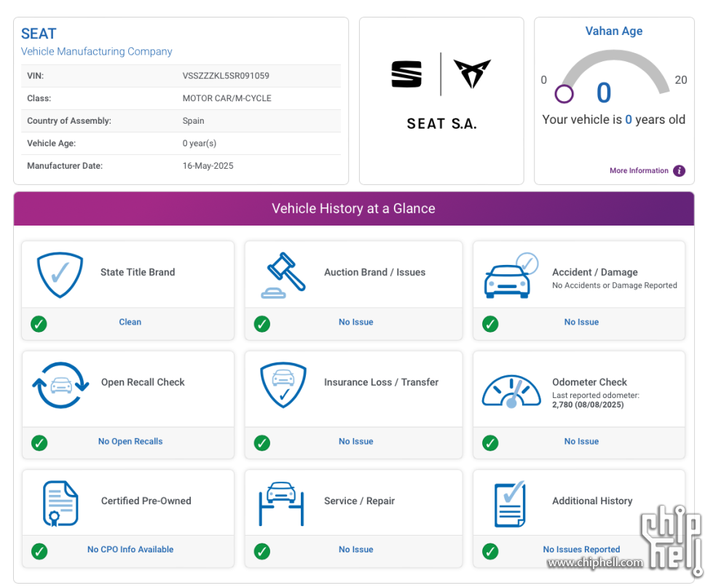Click the Country of Assembly value Spain
Image resolution: width=713 pixels, height=588 pixels.
(x=193, y=121)
